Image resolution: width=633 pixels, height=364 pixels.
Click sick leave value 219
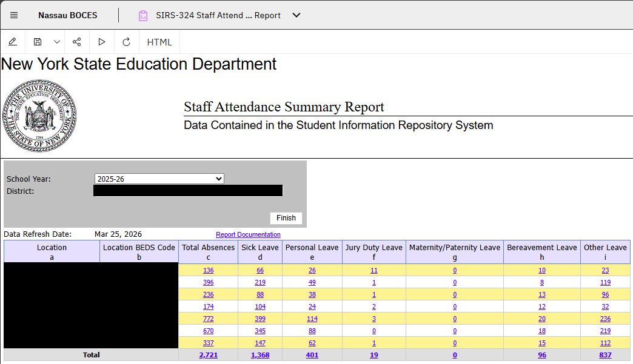pos(260,283)
